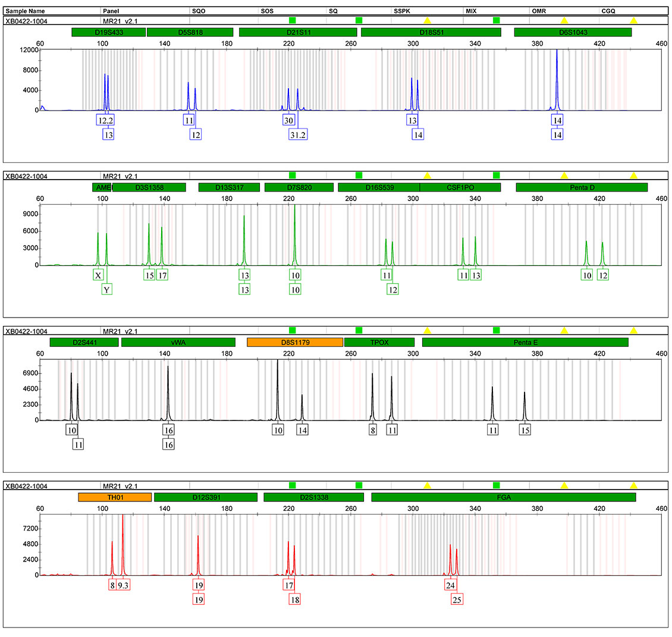
Task: Select the orange TH01 marker bar
Action: coord(115,497)
